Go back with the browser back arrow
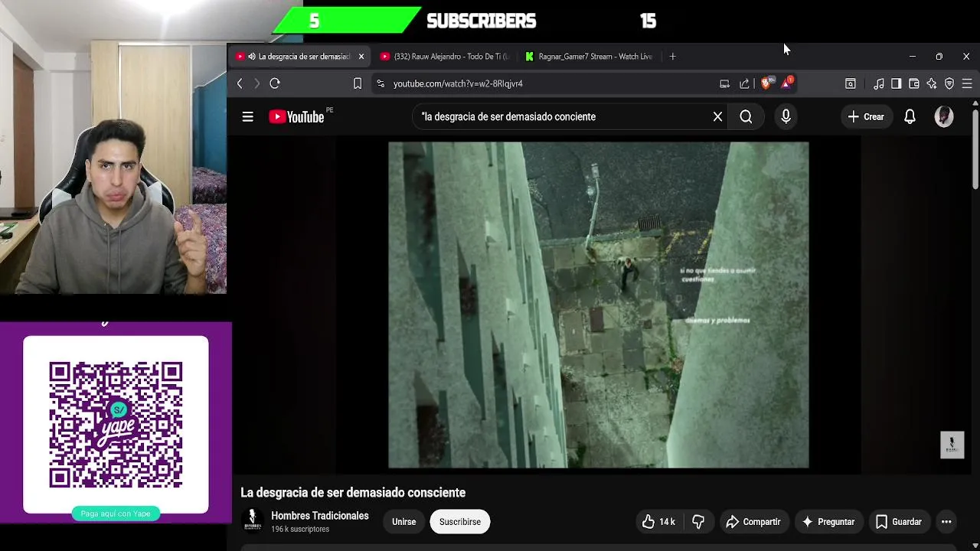The height and width of the screenshot is (551, 980). click(240, 83)
